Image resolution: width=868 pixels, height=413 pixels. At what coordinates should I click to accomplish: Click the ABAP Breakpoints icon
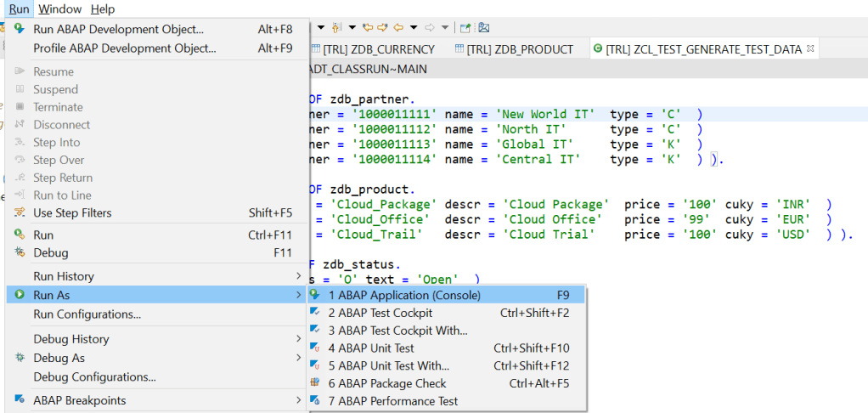pyautogui.click(x=19, y=400)
